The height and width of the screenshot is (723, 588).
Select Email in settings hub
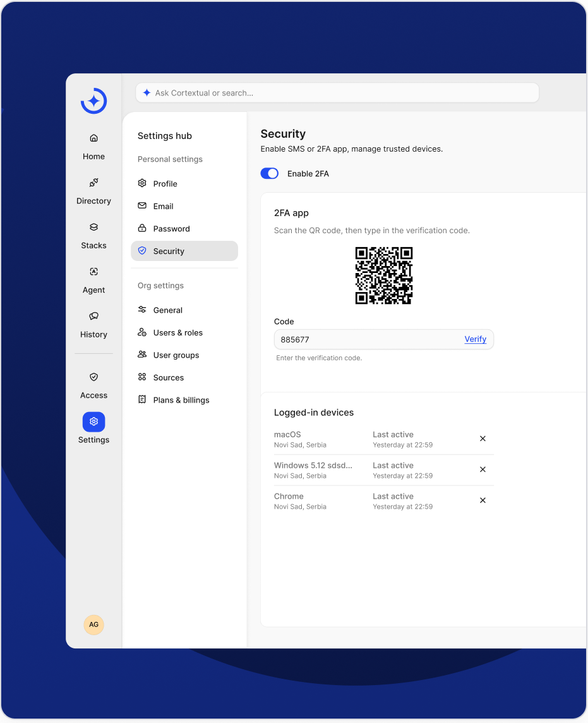click(x=163, y=206)
